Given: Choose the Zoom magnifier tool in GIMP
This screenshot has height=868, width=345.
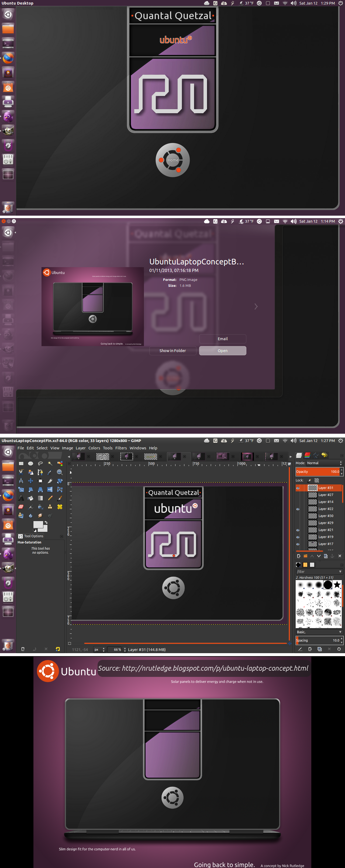Looking at the screenshot, I should click(60, 472).
